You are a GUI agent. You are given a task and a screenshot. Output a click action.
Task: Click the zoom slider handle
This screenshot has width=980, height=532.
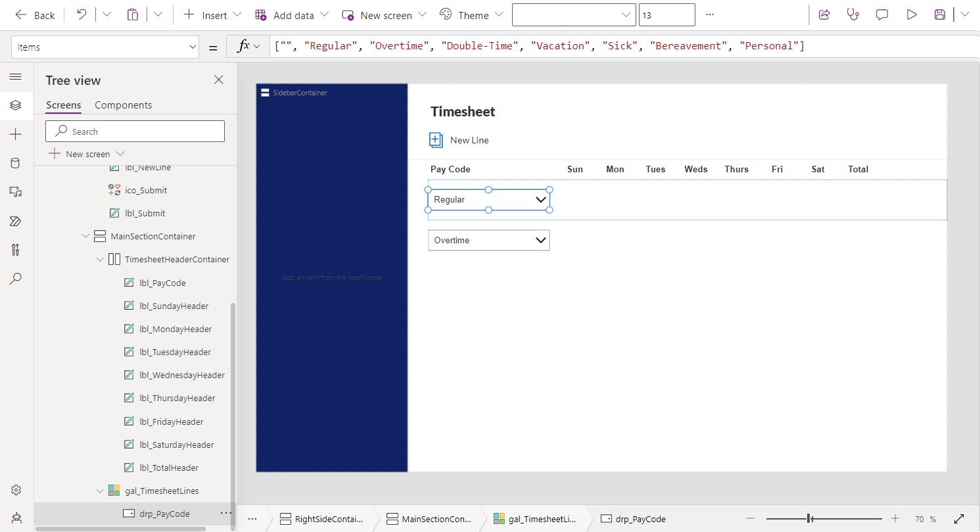(810, 519)
